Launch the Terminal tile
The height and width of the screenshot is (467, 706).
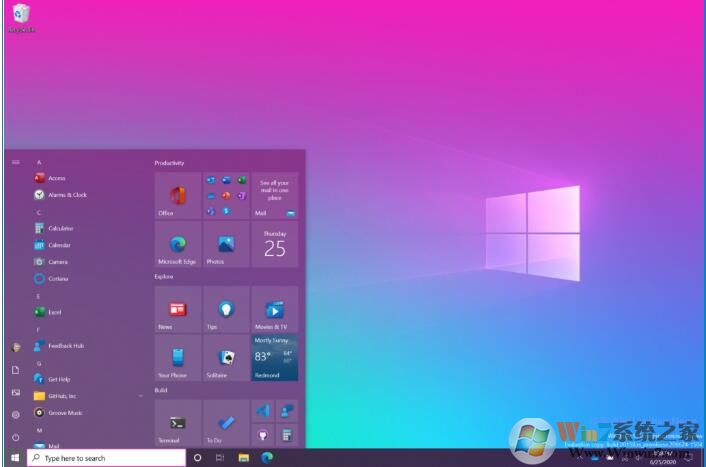178,423
